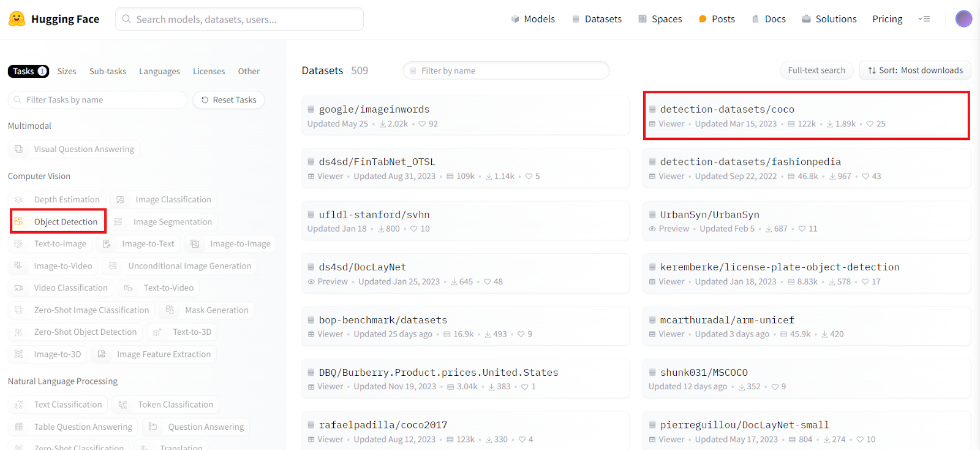Open the ds4sd/FinTabNet_OTSL dataset

click(x=466, y=168)
